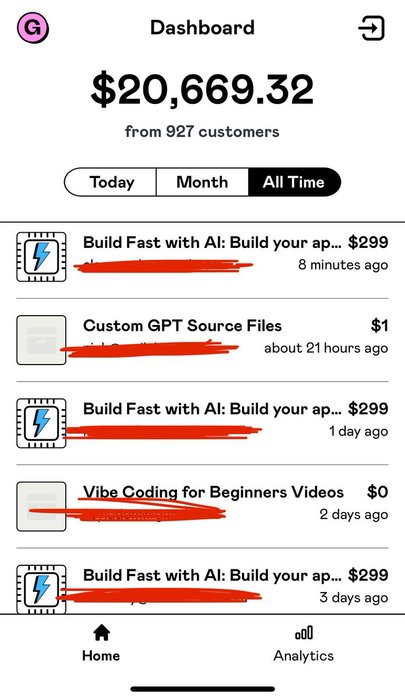Tap the iOS home indicator bar
This screenshot has width=405, height=700.
coord(203,689)
